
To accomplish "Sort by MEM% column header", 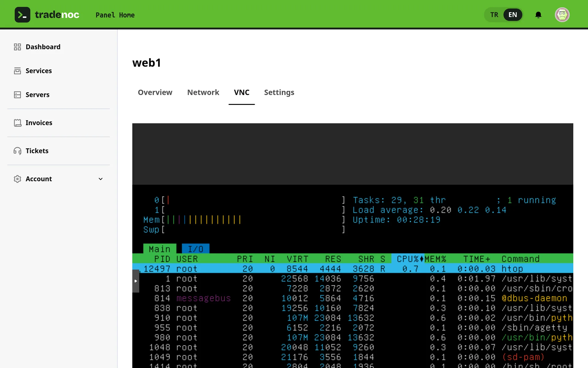I will [435, 259].
